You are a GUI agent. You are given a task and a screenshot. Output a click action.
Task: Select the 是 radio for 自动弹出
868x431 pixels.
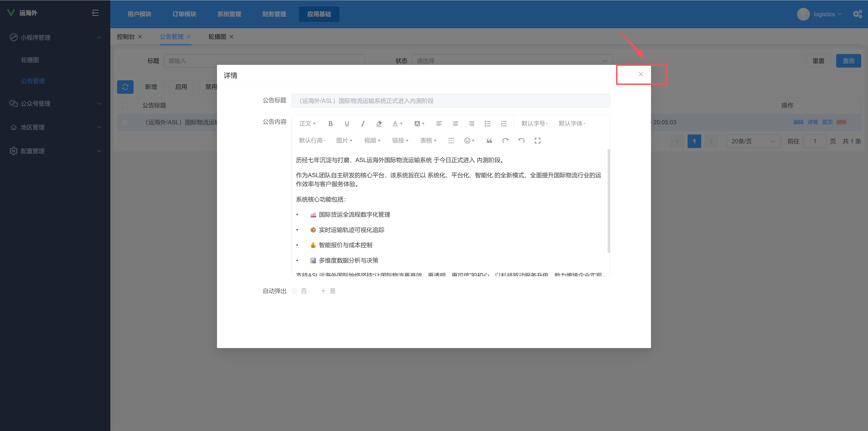click(x=323, y=290)
